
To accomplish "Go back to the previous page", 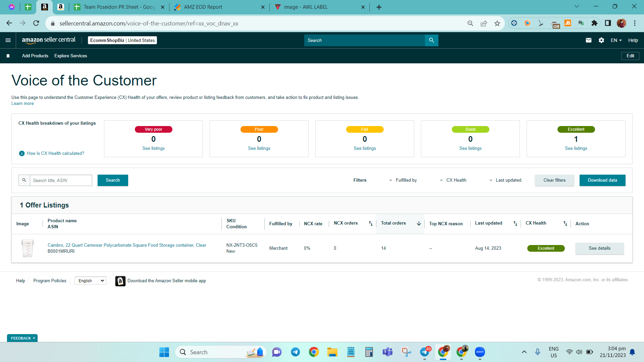I will click(9, 23).
